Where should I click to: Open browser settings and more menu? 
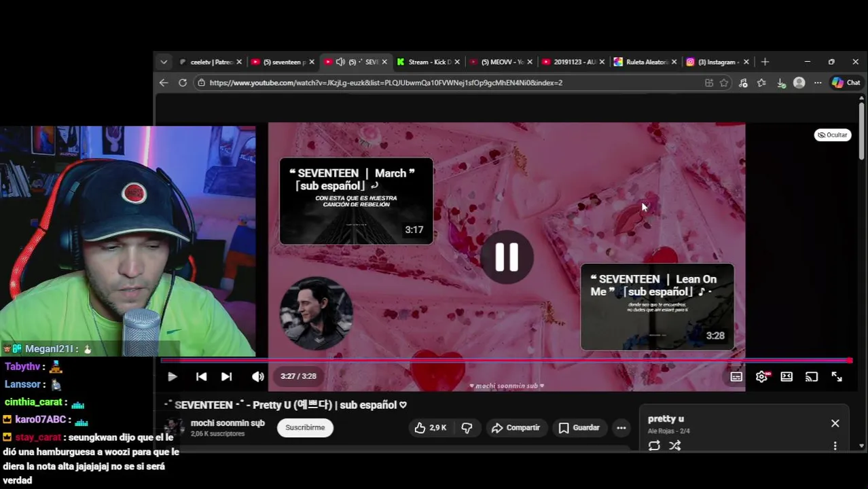click(818, 82)
